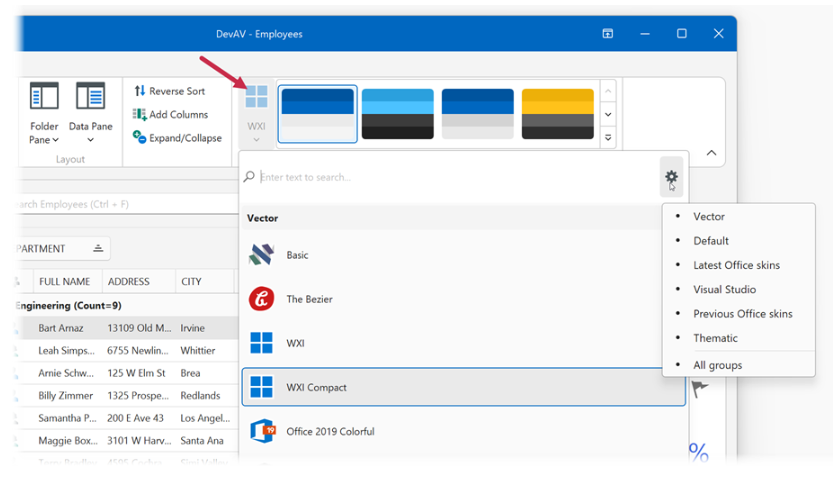Choose All groups in the menu

point(739,365)
